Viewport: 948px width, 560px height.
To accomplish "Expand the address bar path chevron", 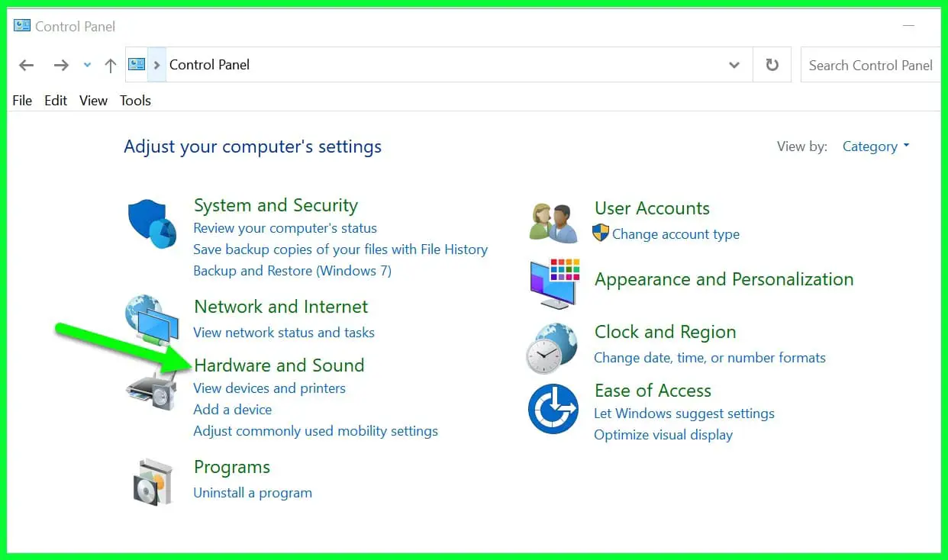I will [x=156, y=65].
